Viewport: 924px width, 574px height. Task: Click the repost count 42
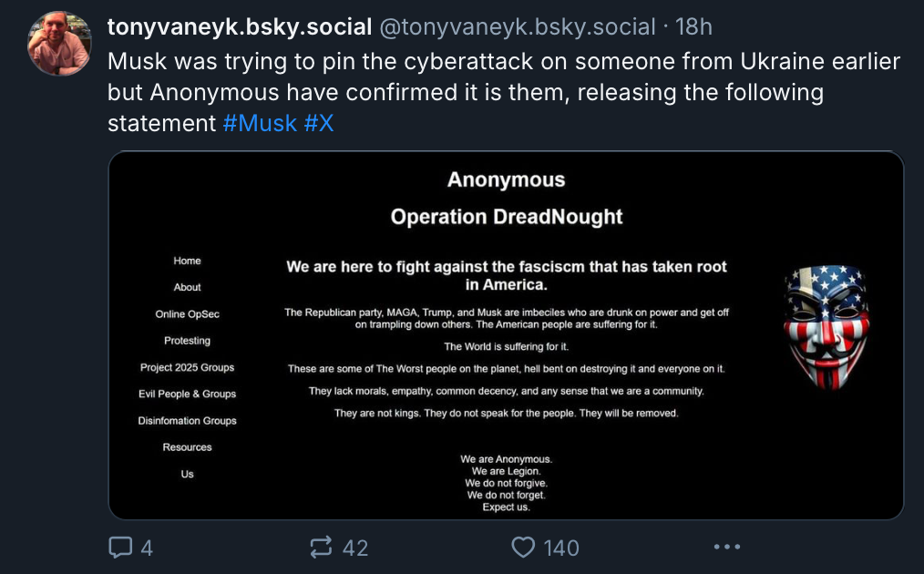point(354,548)
